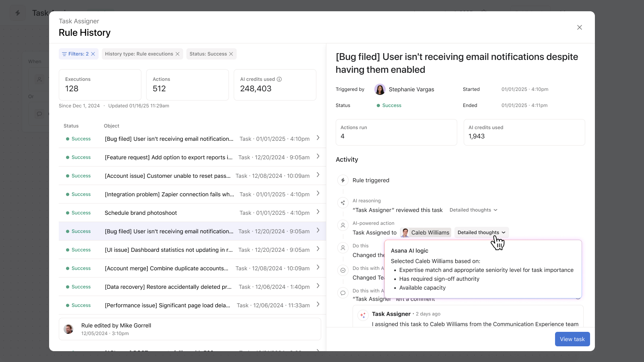
Task: Click the sparkle icon beside the Task Assigner comment
Action: click(363, 315)
